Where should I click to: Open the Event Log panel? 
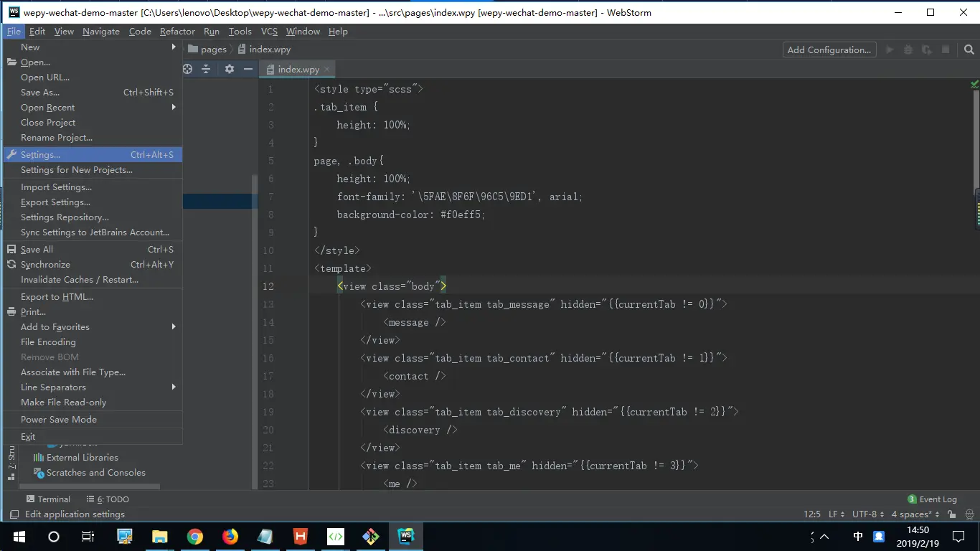point(932,499)
